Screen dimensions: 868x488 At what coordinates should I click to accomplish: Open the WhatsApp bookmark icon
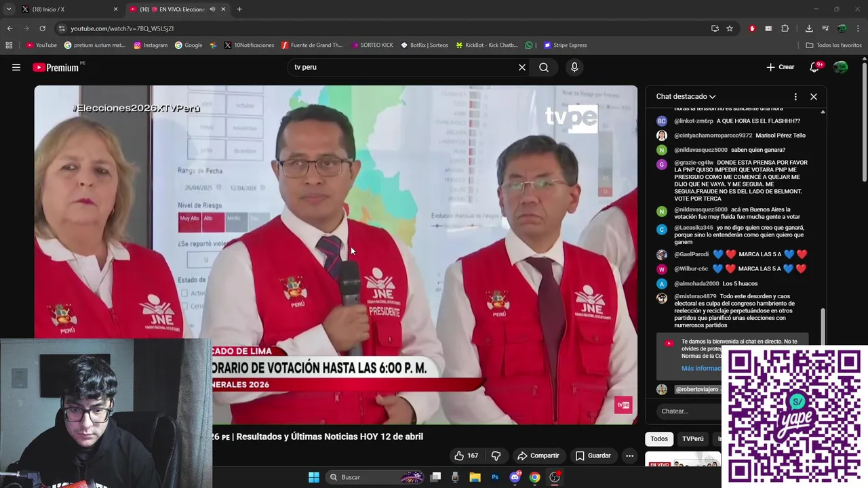tap(529, 45)
